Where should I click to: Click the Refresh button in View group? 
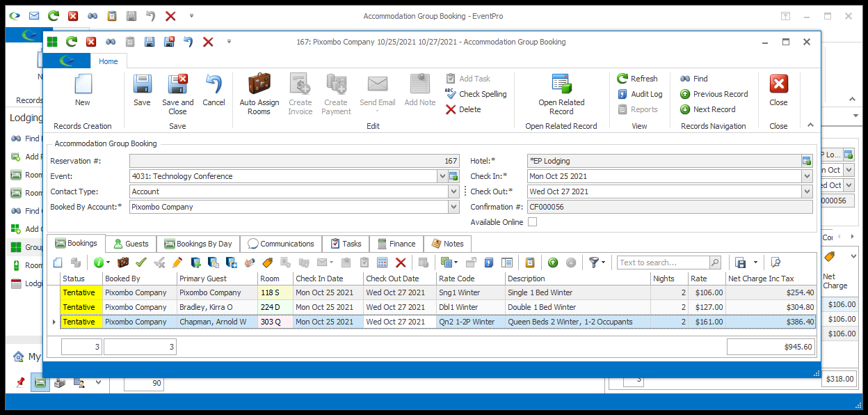pyautogui.click(x=638, y=79)
